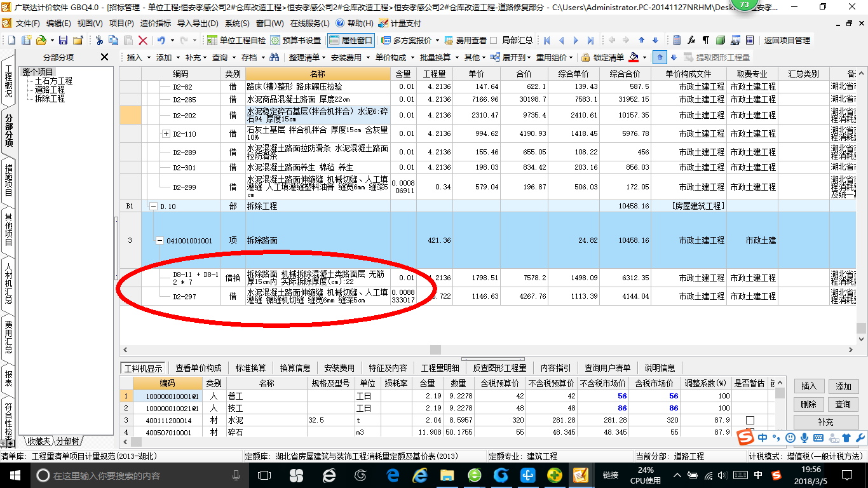The width and height of the screenshot is (868, 488).
Task: Jump to last record navigation arrow
Action: click(591, 40)
